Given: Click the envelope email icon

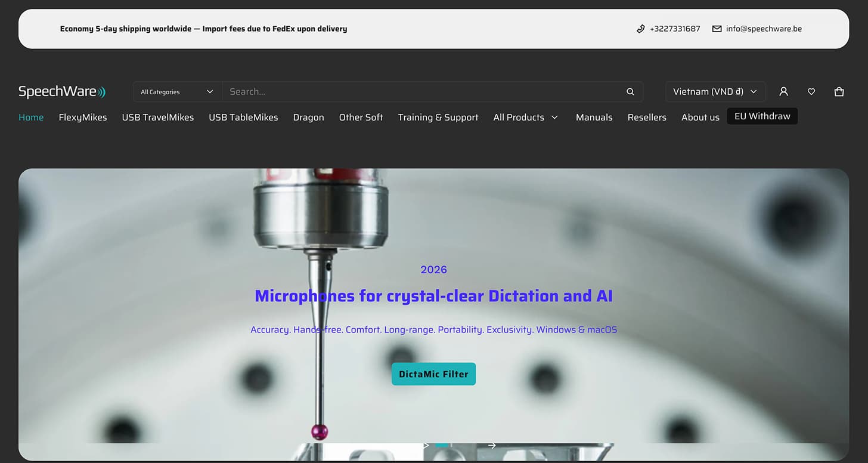Looking at the screenshot, I should 717,29.
